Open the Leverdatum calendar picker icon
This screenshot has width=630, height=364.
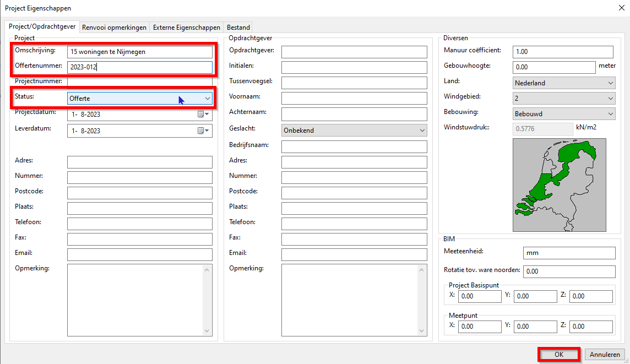click(203, 131)
